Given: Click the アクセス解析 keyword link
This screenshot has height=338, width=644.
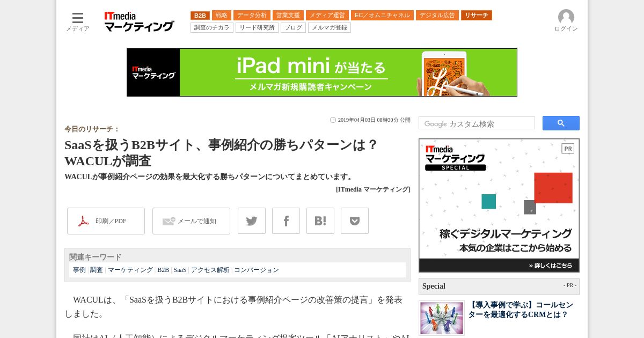Looking at the screenshot, I should point(210,270).
